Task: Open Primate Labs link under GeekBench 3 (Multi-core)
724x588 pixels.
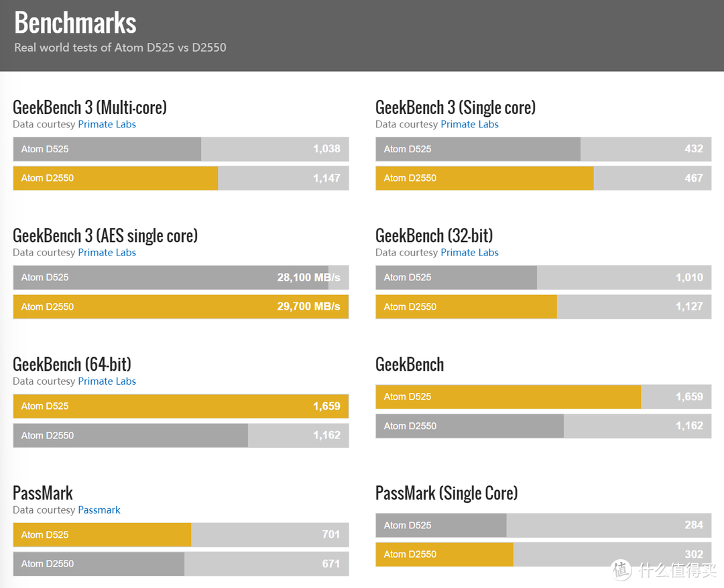Action: pos(107,124)
